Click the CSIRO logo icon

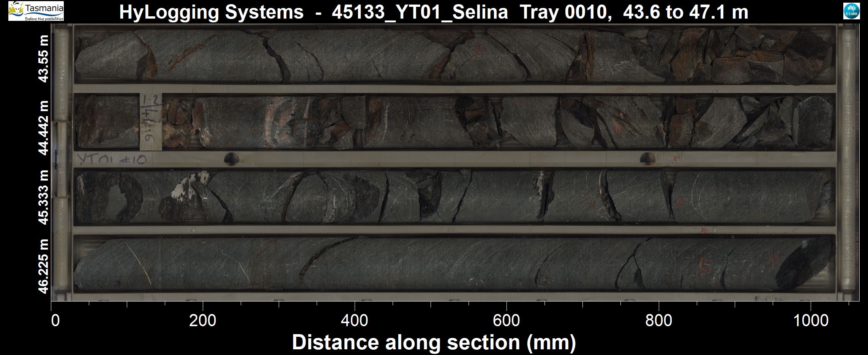tap(851, 11)
